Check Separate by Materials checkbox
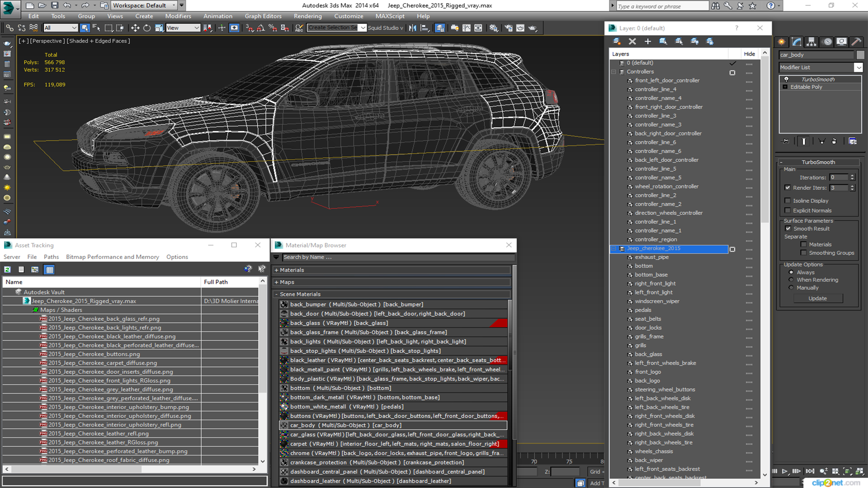 803,244
